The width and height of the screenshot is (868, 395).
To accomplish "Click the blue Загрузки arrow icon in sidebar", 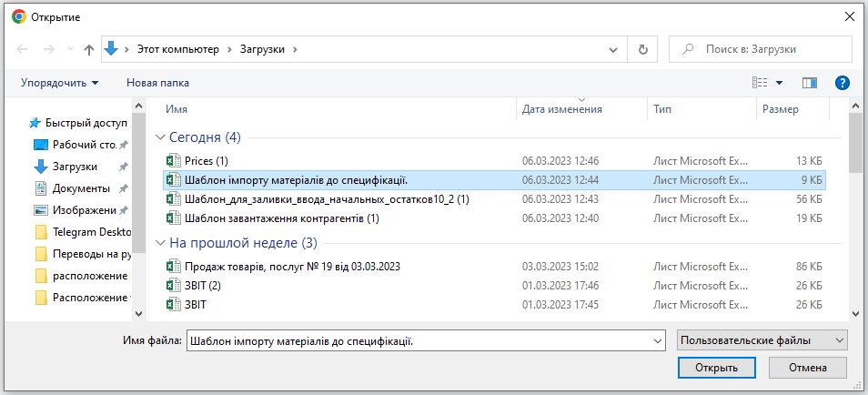I will click(x=40, y=167).
